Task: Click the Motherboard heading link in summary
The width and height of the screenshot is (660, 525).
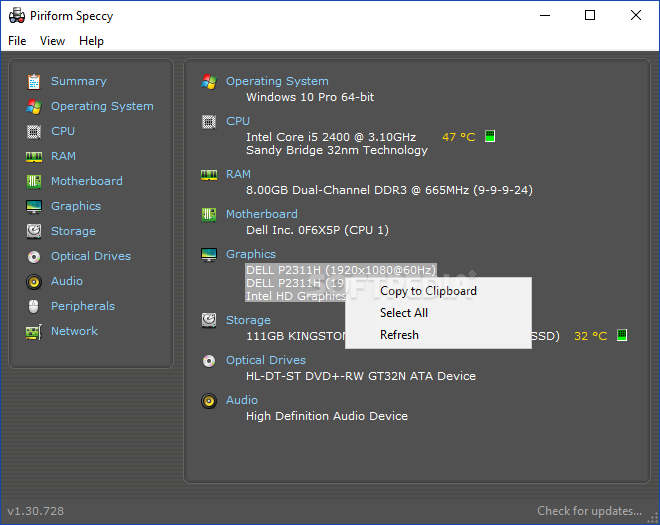Action: coord(262,214)
